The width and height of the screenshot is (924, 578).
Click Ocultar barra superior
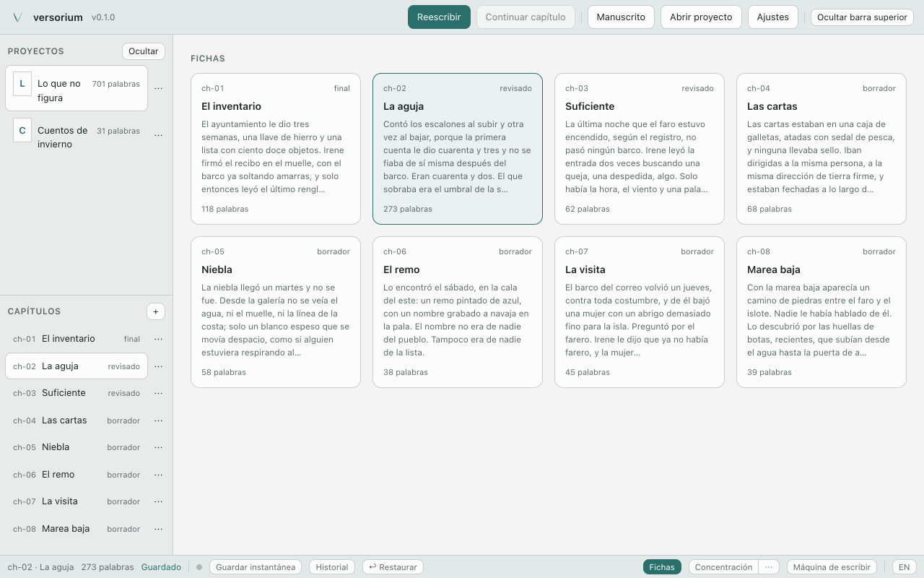tap(862, 17)
